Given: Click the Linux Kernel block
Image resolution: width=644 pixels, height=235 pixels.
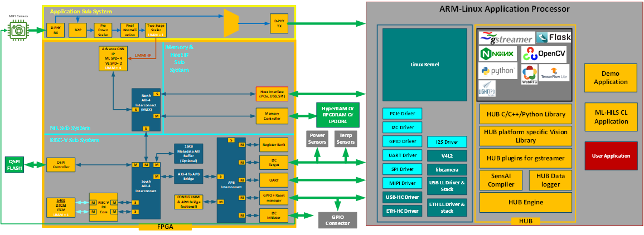Looking at the screenshot, I should (x=424, y=65).
